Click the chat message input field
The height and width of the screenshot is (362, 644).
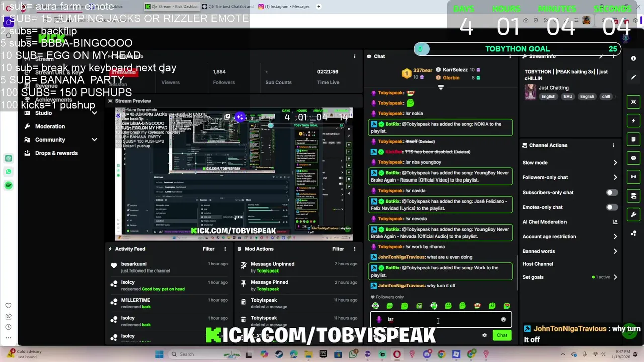441,320
